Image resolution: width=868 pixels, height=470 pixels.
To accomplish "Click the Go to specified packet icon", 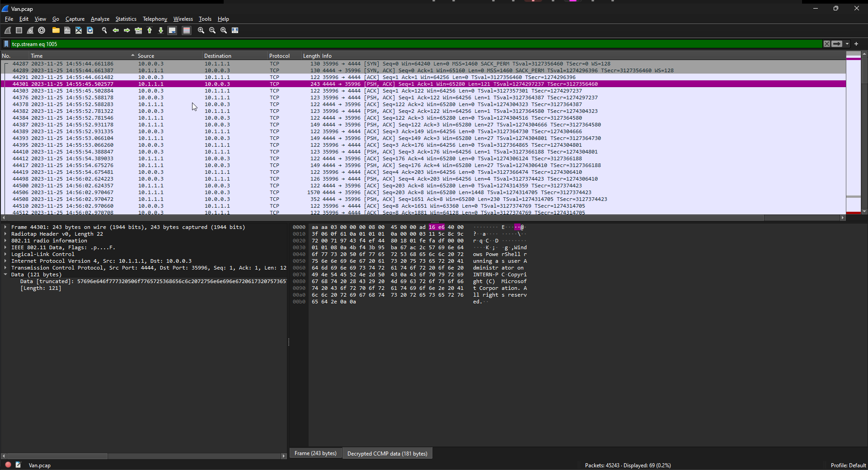I will (138, 30).
